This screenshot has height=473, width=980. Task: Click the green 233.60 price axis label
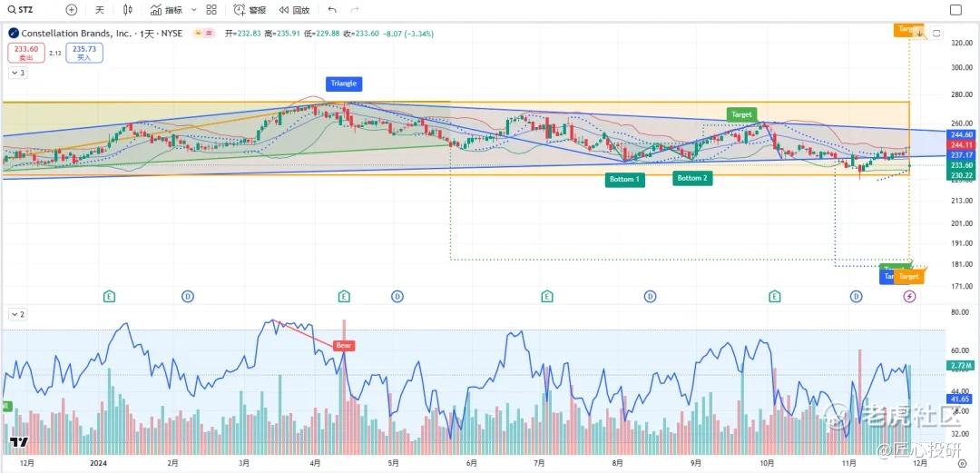963,165
